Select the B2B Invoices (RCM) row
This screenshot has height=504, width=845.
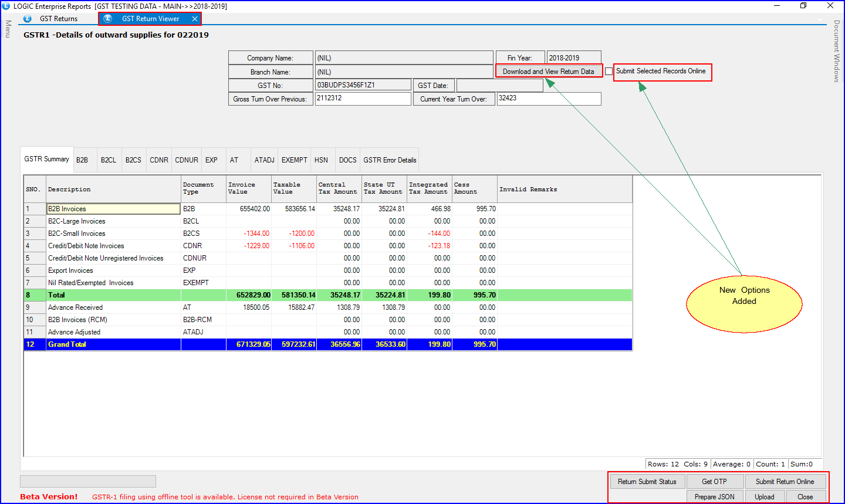click(328, 320)
